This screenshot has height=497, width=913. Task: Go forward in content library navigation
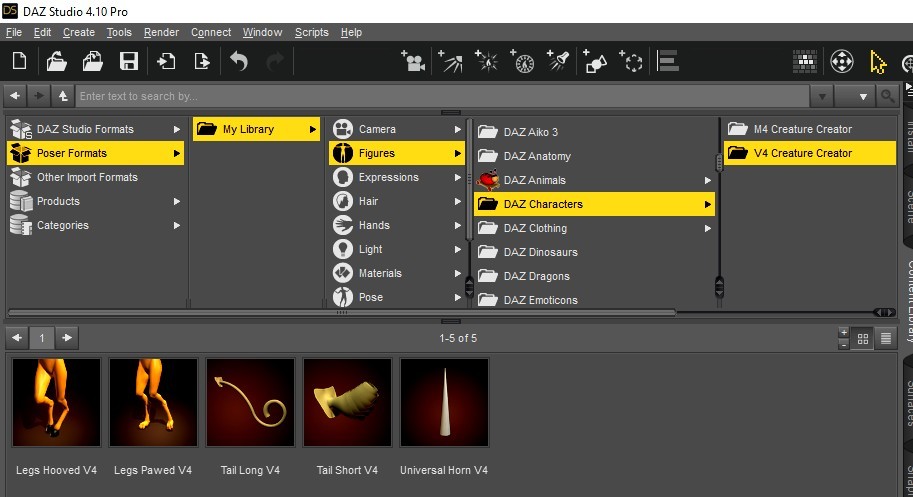click(39, 95)
